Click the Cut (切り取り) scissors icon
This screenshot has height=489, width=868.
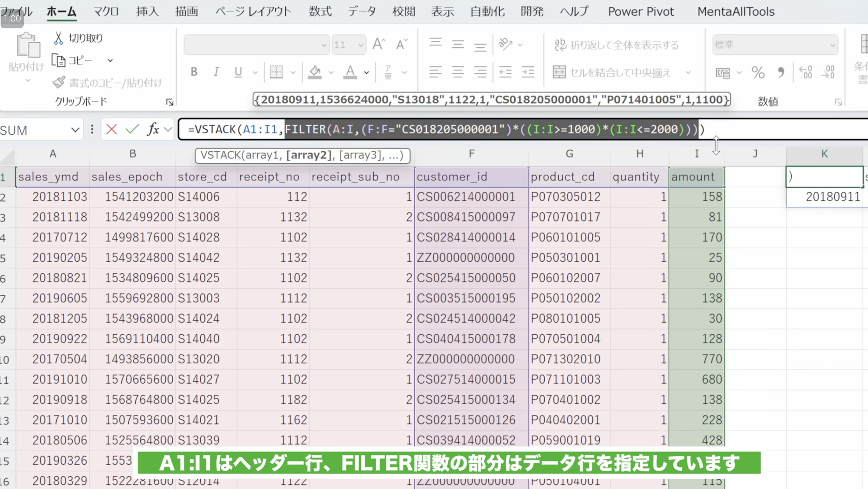point(58,38)
